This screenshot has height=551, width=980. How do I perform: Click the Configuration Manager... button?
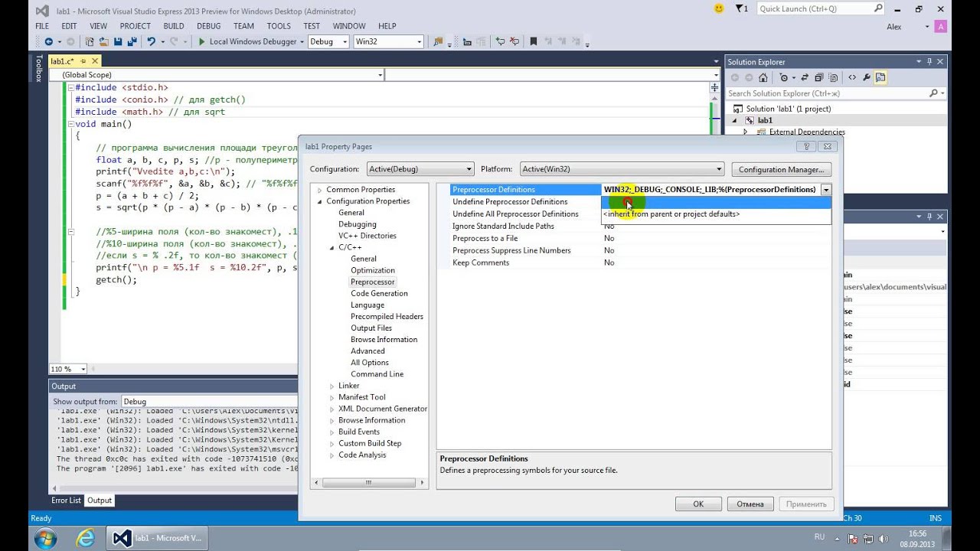[x=782, y=169]
